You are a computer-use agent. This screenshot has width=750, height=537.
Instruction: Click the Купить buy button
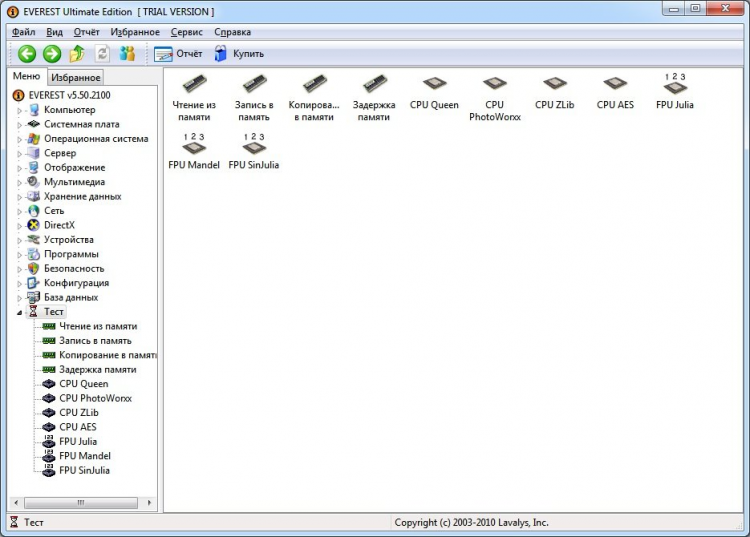(239, 54)
